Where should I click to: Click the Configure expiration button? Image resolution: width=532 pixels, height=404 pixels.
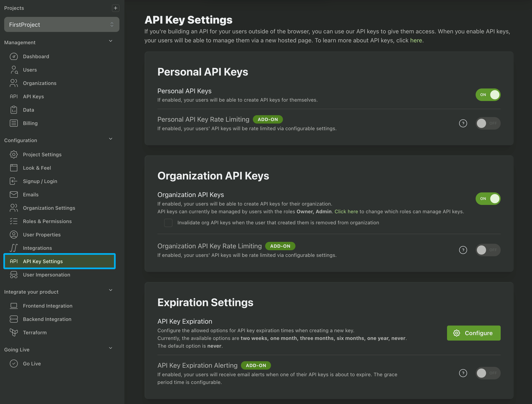click(474, 333)
